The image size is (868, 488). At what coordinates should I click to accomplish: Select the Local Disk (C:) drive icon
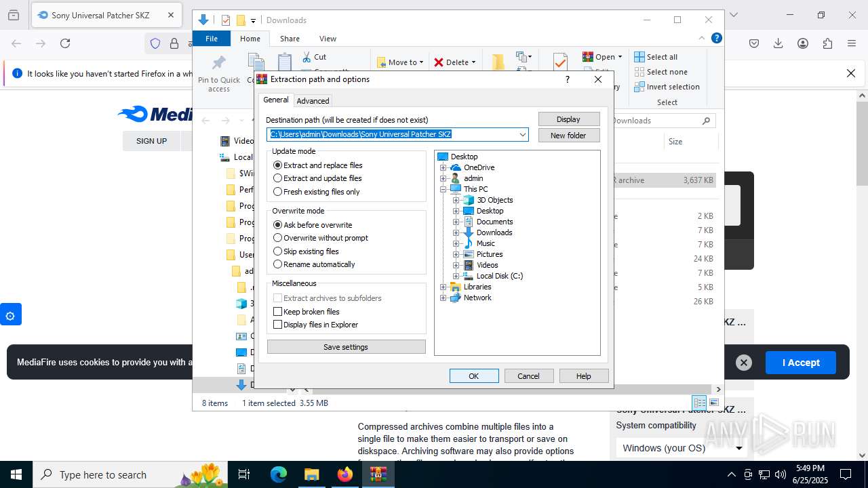(468, 276)
